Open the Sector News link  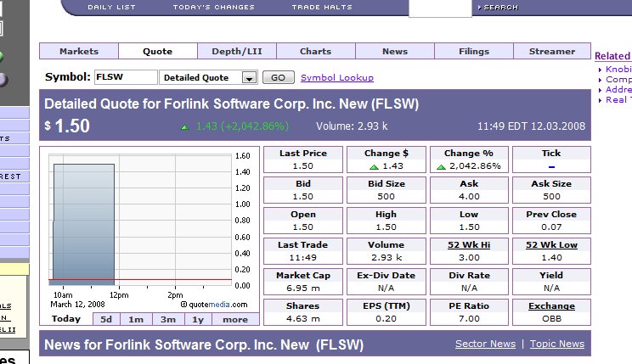coord(485,344)
